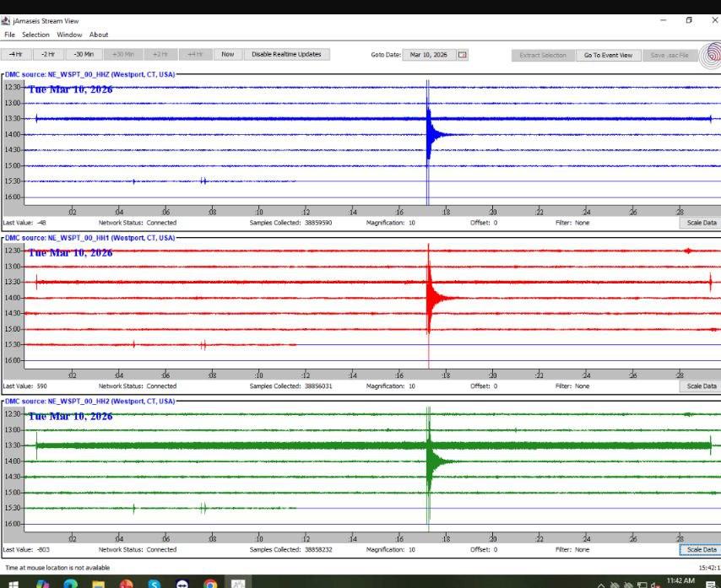Click Go To Event View button
The image size is (721, 588).
(608, 55)
